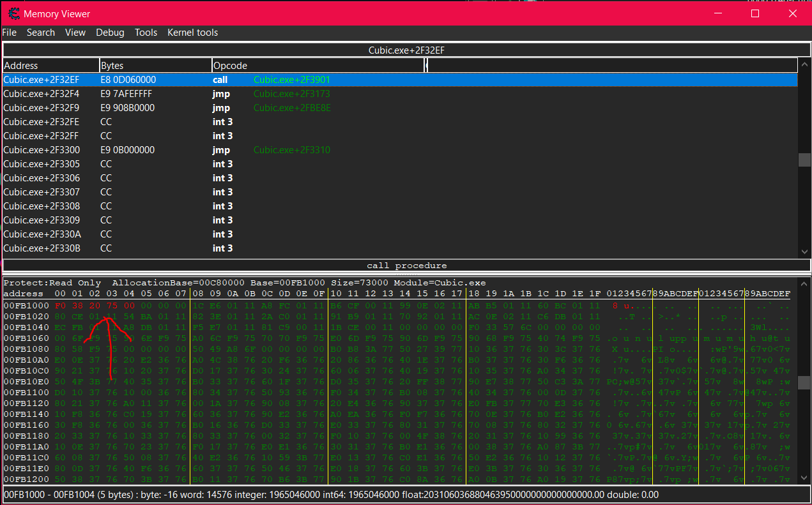Open the Debug menu

tap(110, 33)
